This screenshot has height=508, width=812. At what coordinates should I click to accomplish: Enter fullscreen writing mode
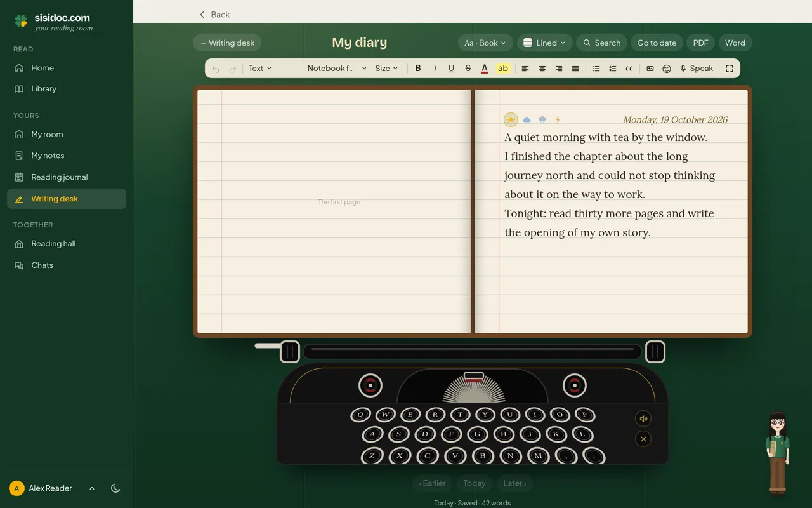tap(730, 69)
